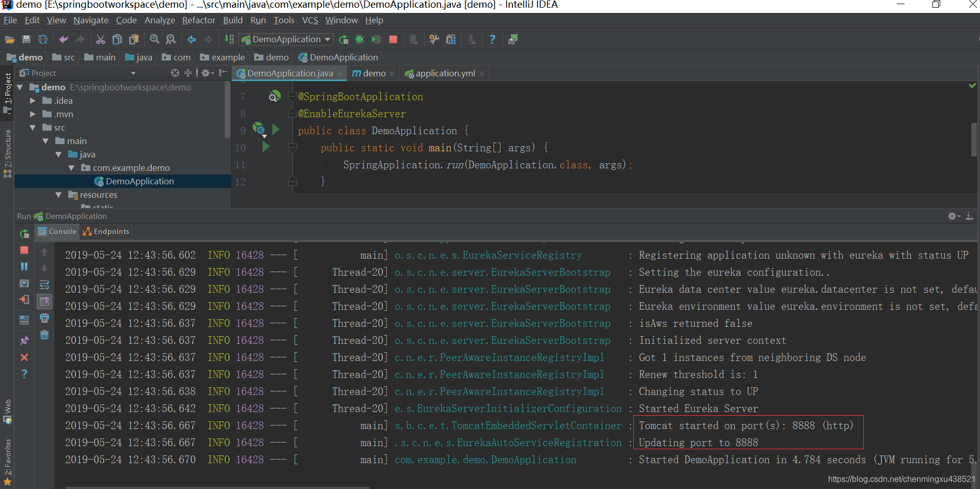Click the Debug bug icon
980x489 pixels.
[x=360, y=39]
